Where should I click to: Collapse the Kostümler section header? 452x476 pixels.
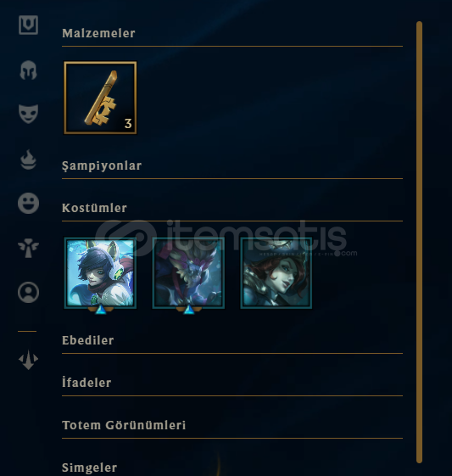point(94,208)
